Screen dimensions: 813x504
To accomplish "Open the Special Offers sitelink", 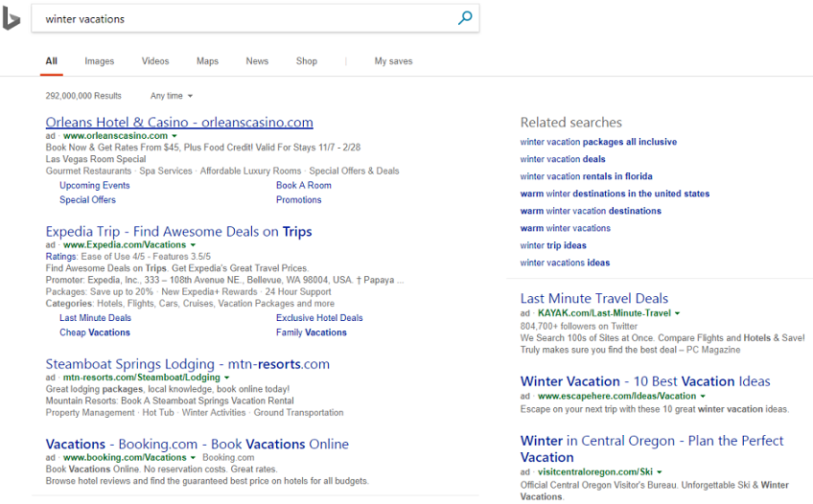I will [87, 200].
